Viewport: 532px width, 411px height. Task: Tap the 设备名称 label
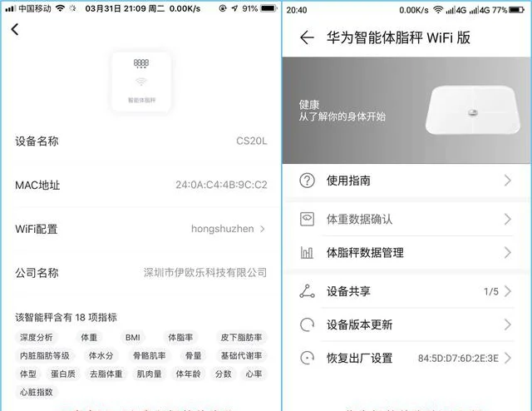click(37, 141)
